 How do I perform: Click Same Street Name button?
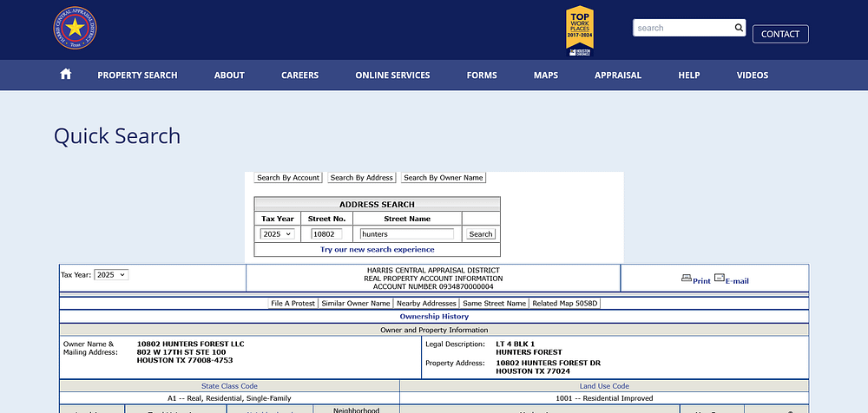click(x=494, y=304)
